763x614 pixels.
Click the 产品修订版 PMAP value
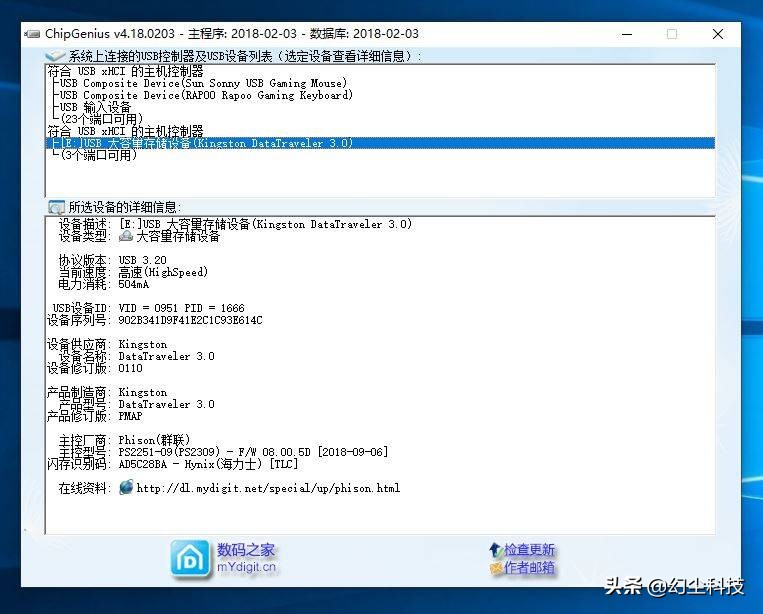(130, 416)
